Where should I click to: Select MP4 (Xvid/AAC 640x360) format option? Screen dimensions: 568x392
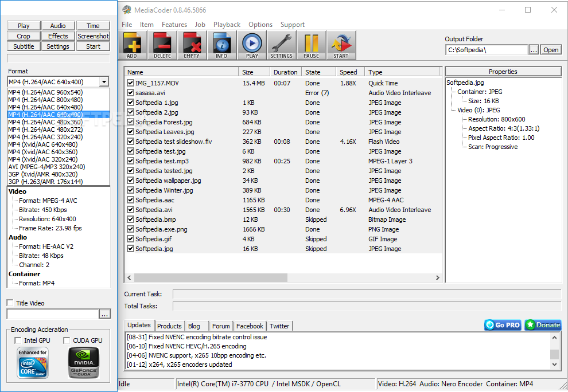[59, 152]
